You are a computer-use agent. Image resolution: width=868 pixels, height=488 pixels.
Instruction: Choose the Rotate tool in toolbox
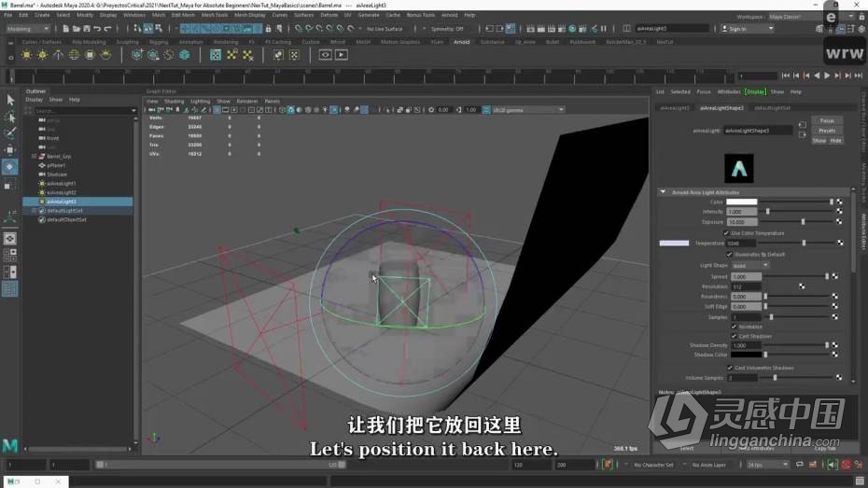pos(10,166)
